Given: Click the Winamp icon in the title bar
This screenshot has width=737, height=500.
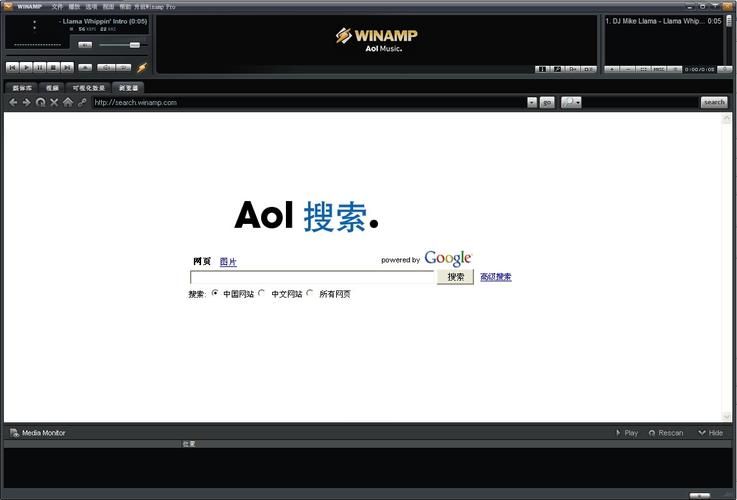Looking at the screenshot, I should click(x=8, y=7).
